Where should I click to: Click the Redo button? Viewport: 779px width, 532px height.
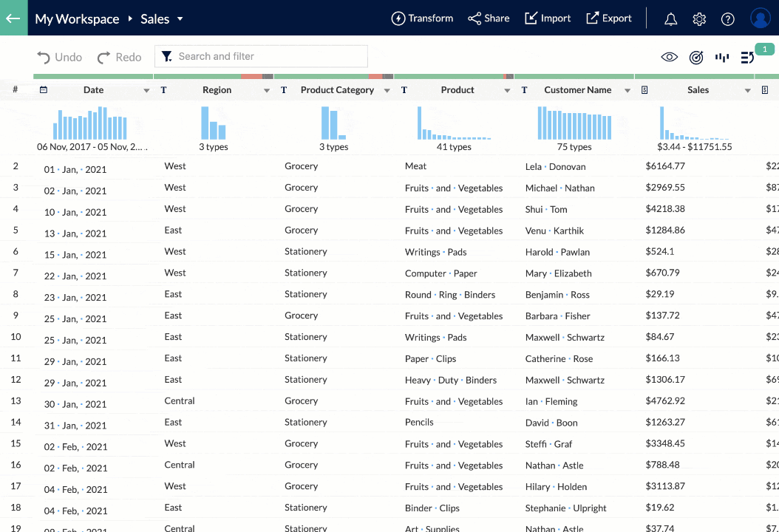pyautogui.click(x=118, y=56)
